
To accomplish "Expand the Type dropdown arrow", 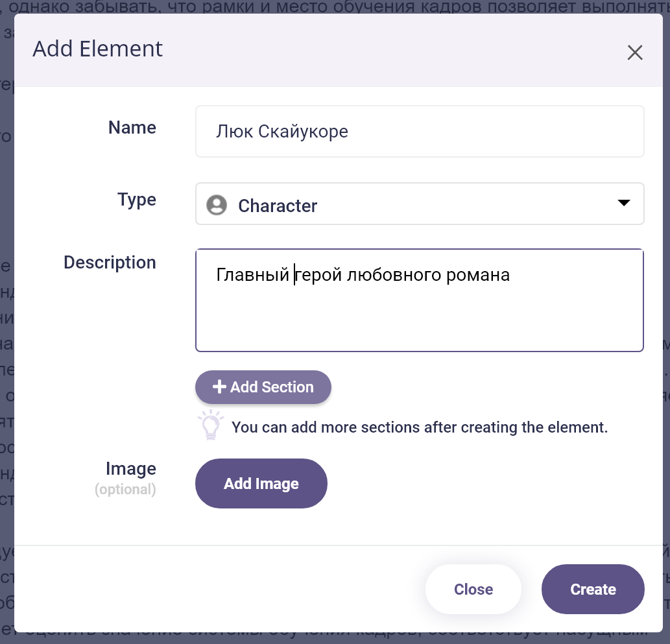I will tap(624, 203).
